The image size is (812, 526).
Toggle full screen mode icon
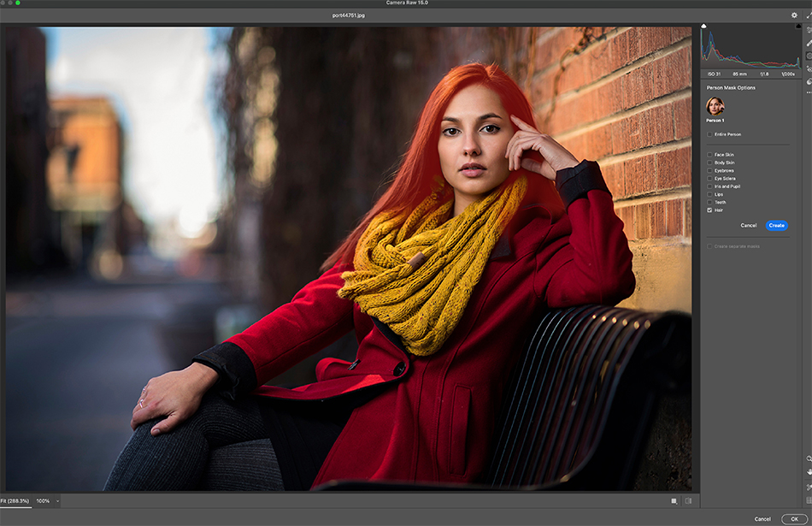[809, 15]
